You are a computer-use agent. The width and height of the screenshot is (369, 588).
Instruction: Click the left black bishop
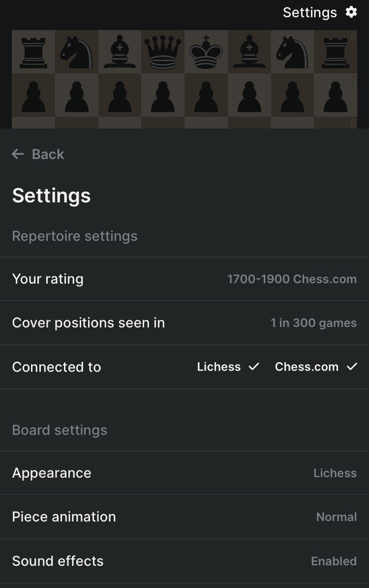pyautogui.click(x=119, y=52)
